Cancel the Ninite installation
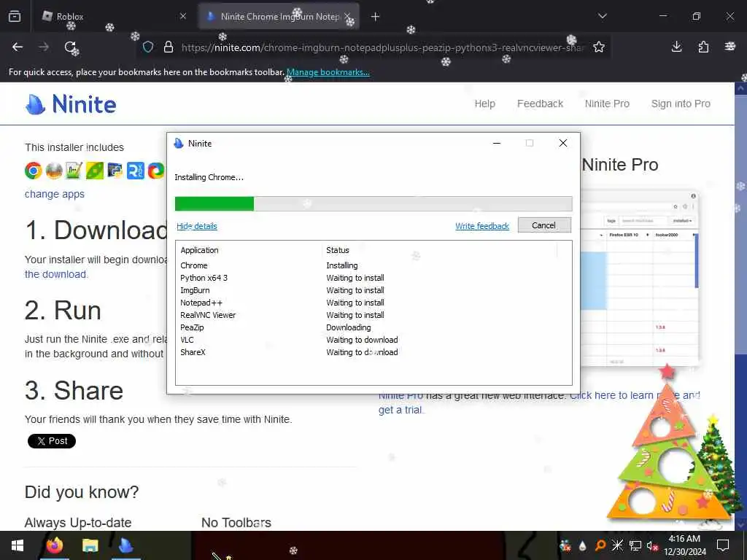 click(x=544, y=225)
